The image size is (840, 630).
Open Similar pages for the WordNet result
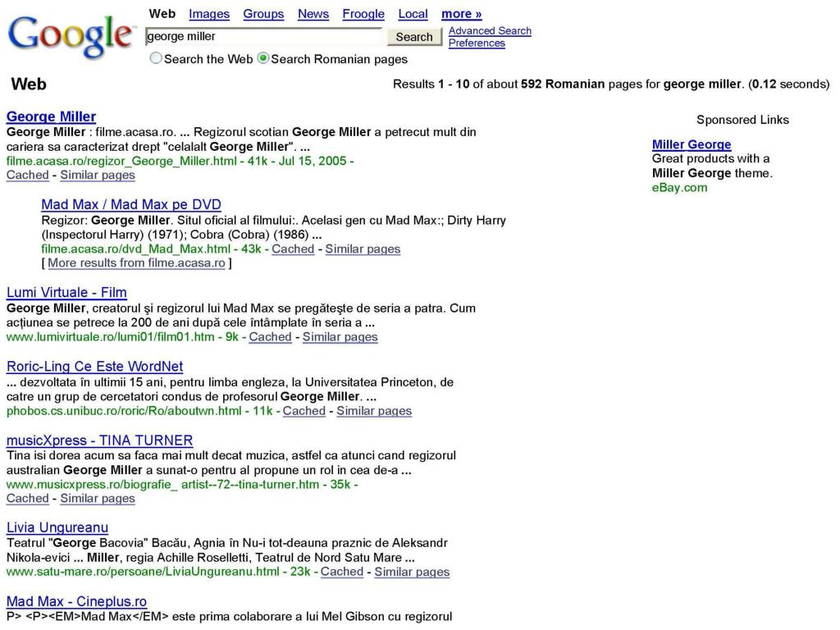point(374,411)
